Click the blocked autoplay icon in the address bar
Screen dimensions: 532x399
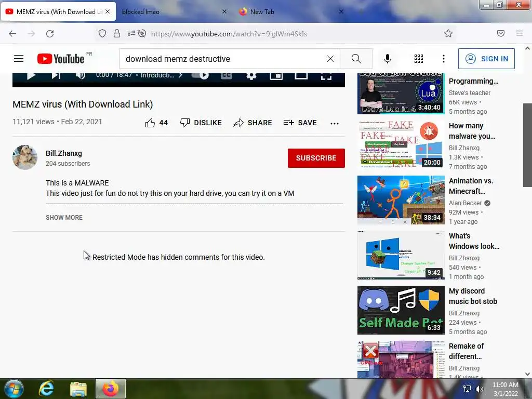[142, 33]
